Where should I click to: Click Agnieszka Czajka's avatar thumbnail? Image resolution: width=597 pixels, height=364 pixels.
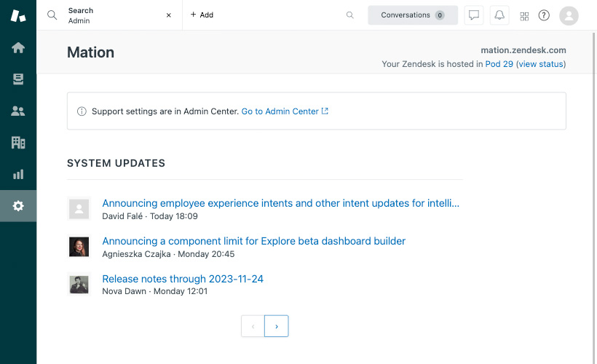tap(79, 247)
